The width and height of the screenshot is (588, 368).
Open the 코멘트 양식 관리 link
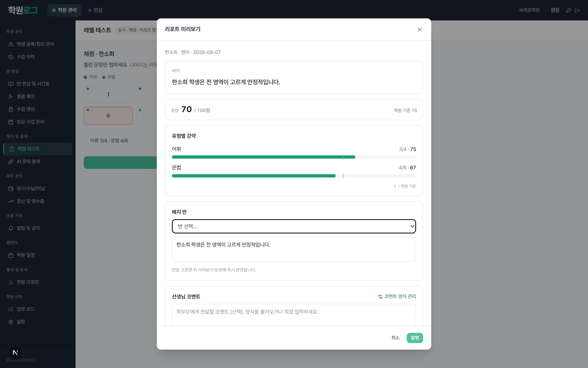pos(397,296)
